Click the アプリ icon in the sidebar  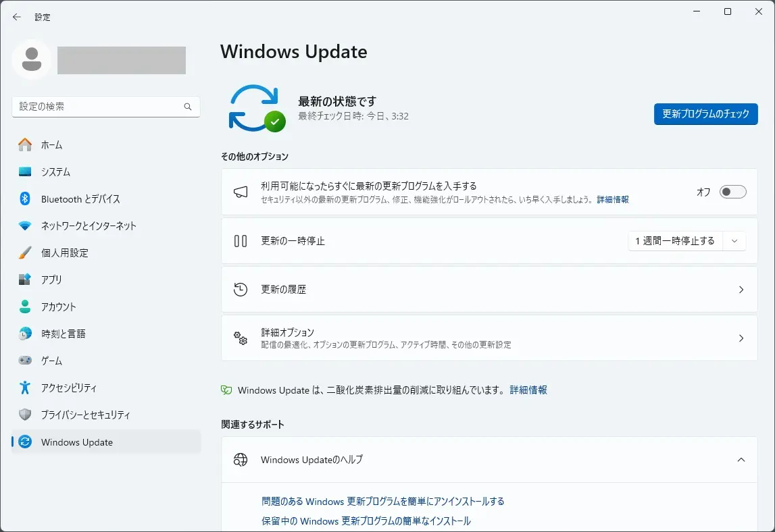click(25, 280)
